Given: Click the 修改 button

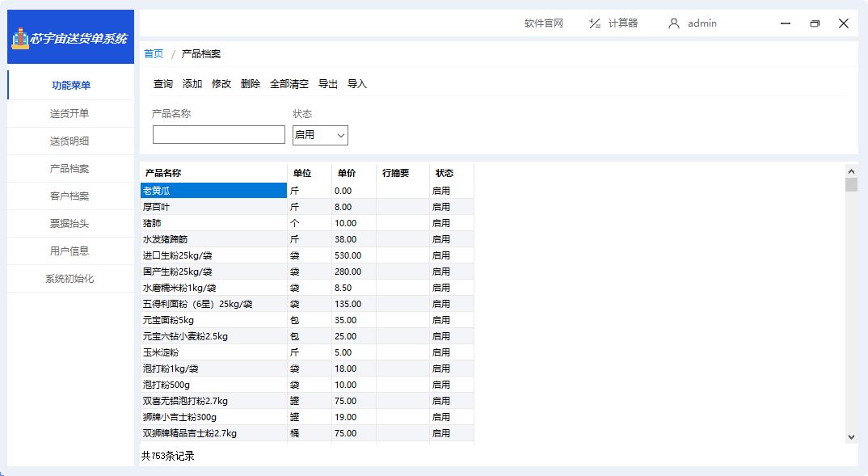Looking at the screenshot, I should coord(221,83).
